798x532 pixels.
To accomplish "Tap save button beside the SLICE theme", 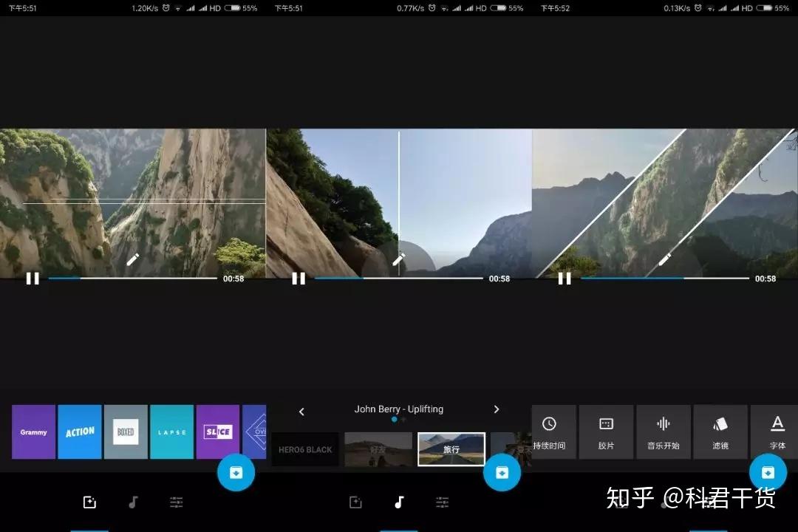I will [x=236, y=472].
